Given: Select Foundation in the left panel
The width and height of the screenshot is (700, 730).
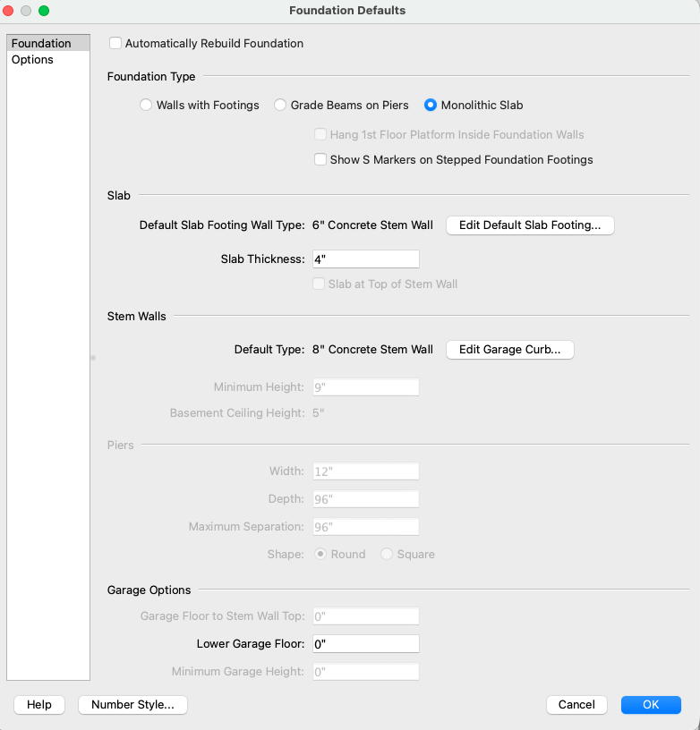Looking at the screenshot, I should tap(41, 43).
